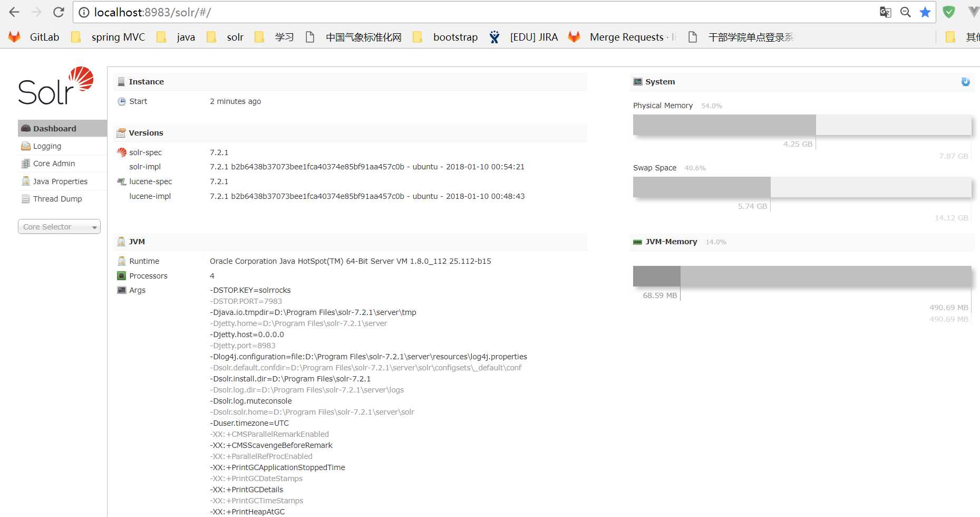Viewport: 980px width, 517px height.
Task: Open the 中国气象标准化网 bookmark
Action: click(x=354, y=37)
